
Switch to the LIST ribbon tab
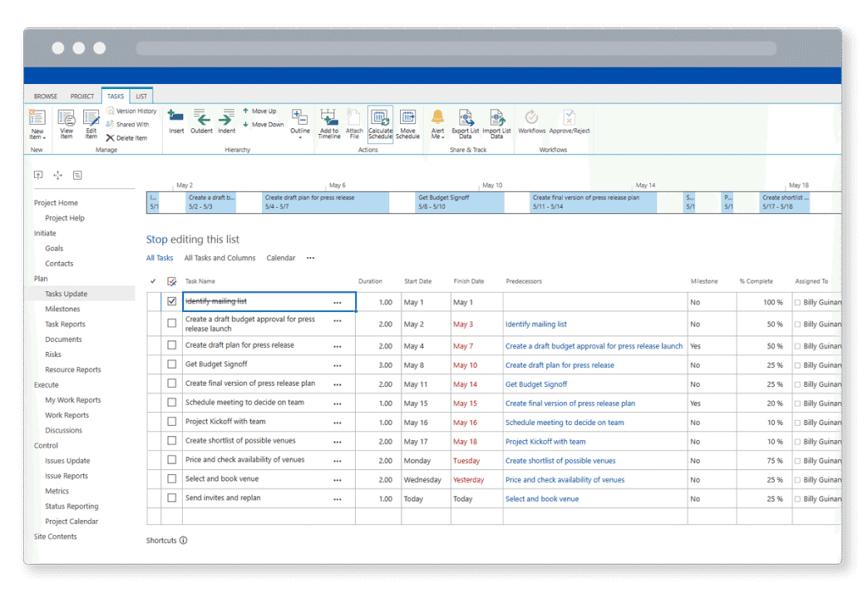pyautogui.click(x=142, y=96)
